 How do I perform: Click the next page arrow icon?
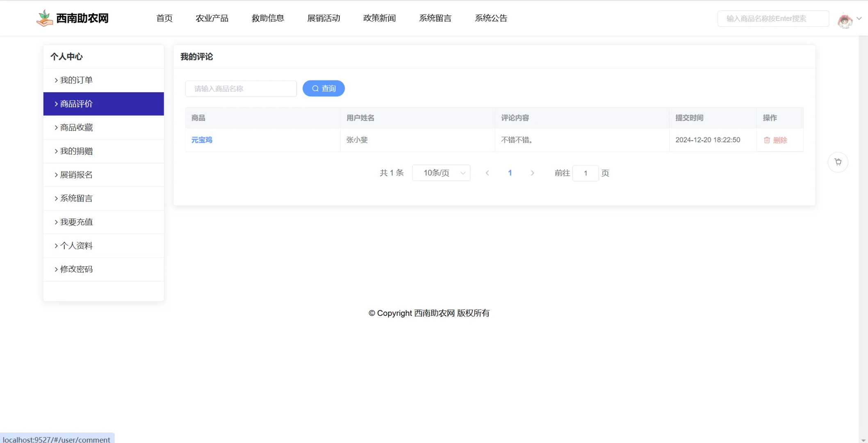[532, 173]
